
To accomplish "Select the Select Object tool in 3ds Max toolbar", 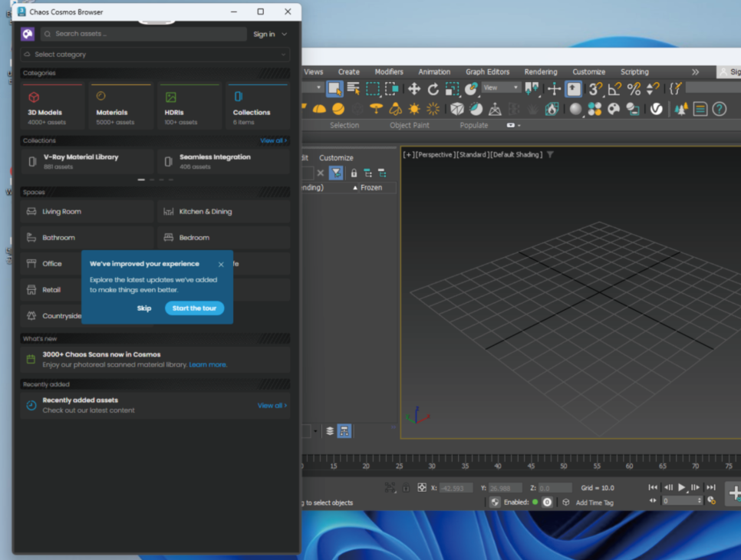I will click(334, 89).
